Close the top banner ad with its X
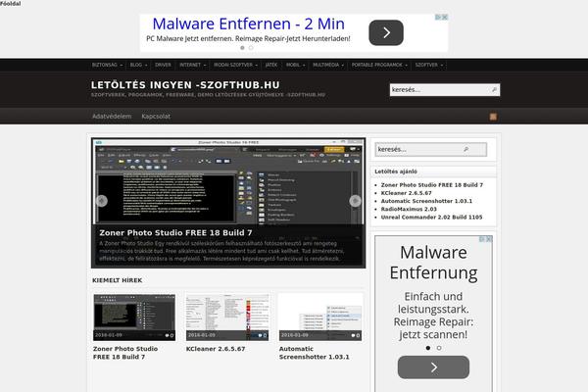The image size is (588, 392). (445, 18)
